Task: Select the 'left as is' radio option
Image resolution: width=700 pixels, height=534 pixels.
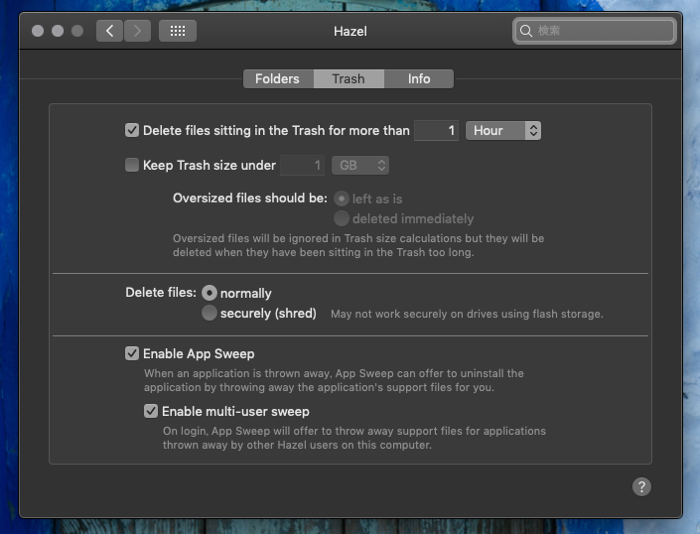Action: tap(342, 199)
